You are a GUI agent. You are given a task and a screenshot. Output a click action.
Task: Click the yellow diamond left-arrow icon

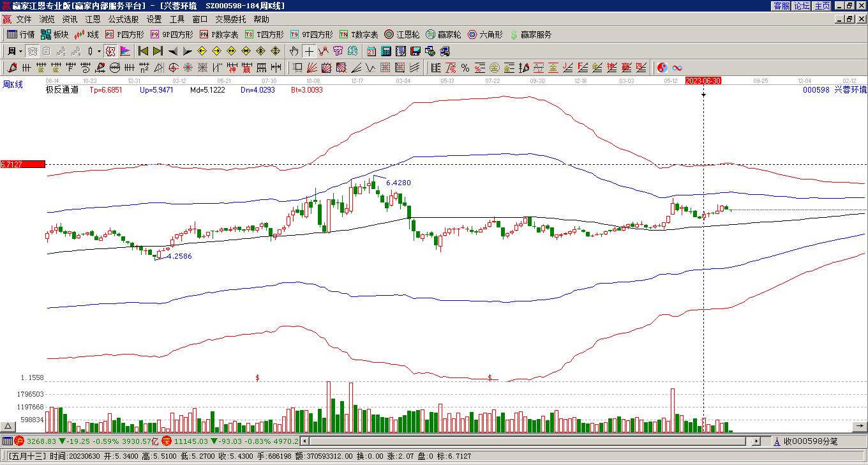click(202, 51)
